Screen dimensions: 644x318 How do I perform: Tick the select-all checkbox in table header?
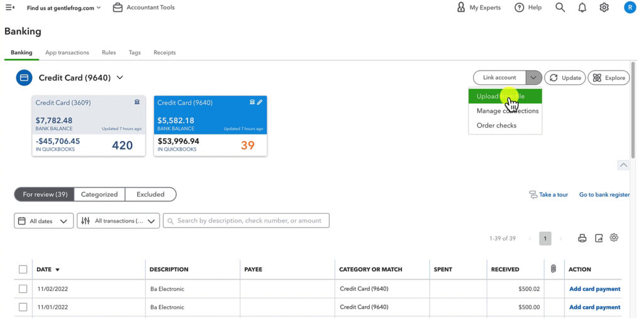point(23,270)
